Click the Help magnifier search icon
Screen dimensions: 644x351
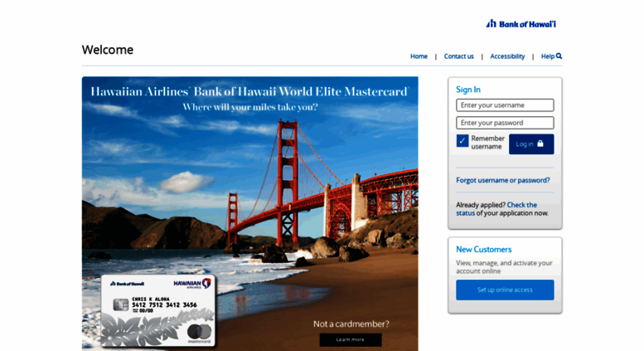pyautogui.click(x=559, y=56)
